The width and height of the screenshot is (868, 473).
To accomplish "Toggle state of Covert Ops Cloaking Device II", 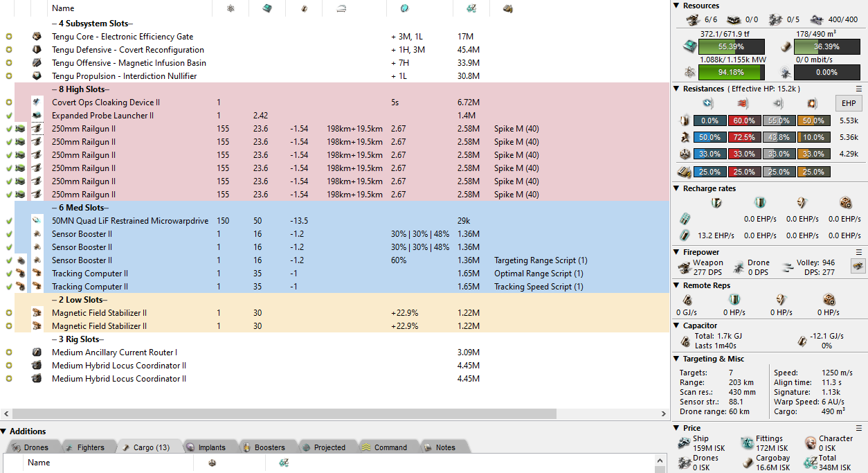I will click(8, 102).
